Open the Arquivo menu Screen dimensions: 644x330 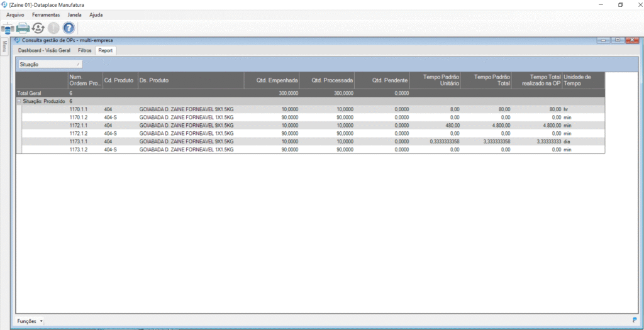pos(15,14)
